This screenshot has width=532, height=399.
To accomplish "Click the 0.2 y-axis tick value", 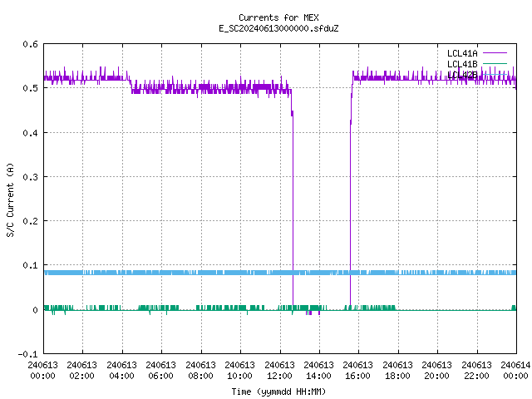I will pos(30,221).
